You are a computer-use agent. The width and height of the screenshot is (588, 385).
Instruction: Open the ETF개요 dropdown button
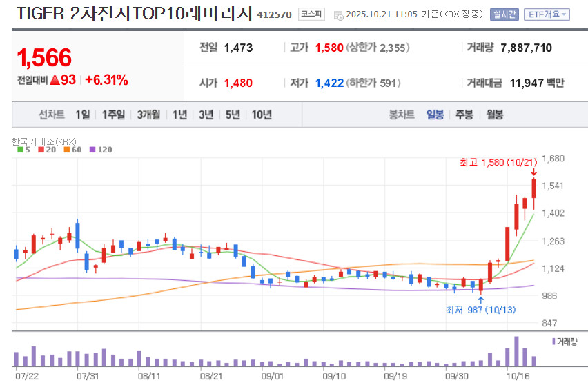click(547, 14)
